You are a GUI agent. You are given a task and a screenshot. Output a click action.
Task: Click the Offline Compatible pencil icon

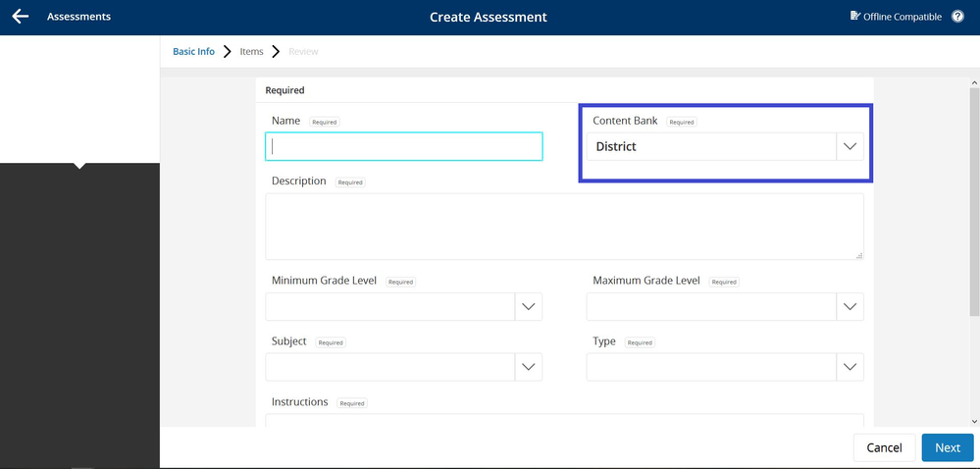(855, 16)
